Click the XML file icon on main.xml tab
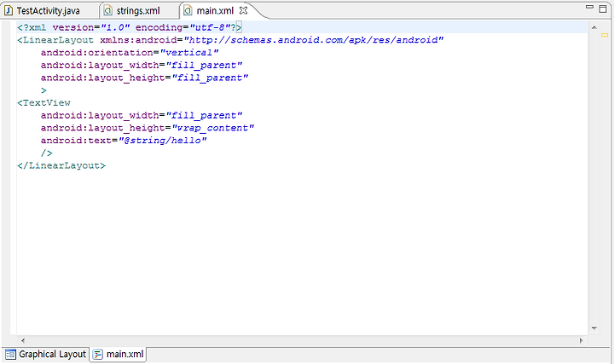Screen dimensions: 614x364 (188, 10)
